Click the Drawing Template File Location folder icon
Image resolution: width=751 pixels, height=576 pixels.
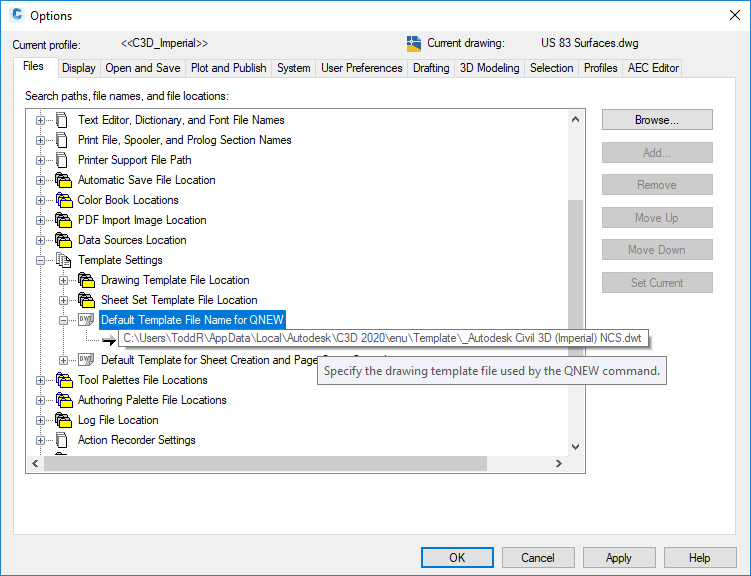[86, 280]
